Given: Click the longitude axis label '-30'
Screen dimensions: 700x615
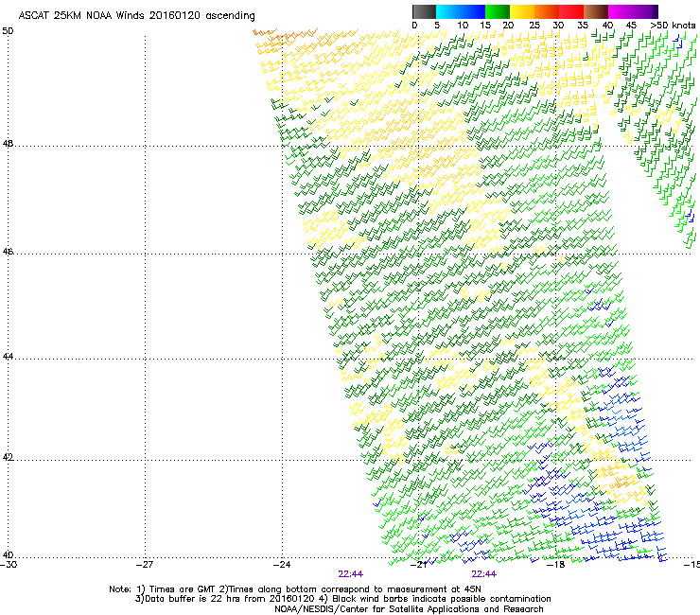Looking at the screenshot, I should pos(9,565).
